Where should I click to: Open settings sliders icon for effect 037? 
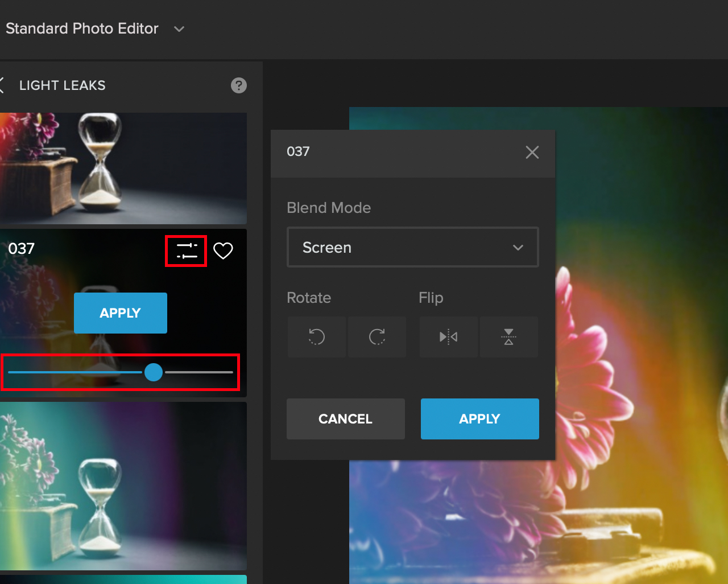click(187, 251)
